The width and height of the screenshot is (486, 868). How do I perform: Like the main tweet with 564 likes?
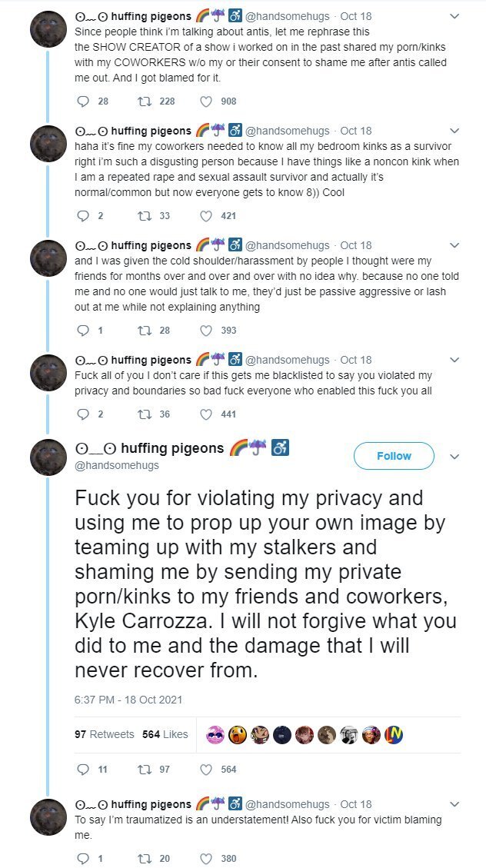pyautogui.click(x=206, y=770)
